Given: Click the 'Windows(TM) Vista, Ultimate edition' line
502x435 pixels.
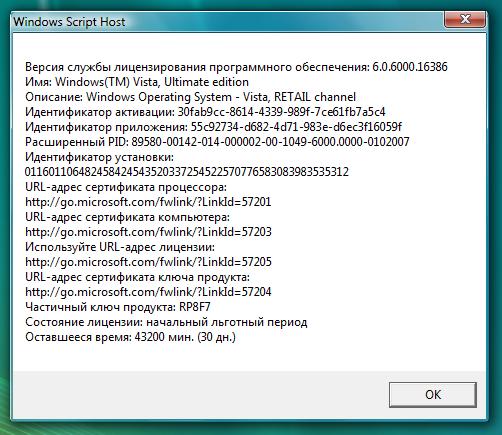Looking at the screenshot, I should 137,82.
